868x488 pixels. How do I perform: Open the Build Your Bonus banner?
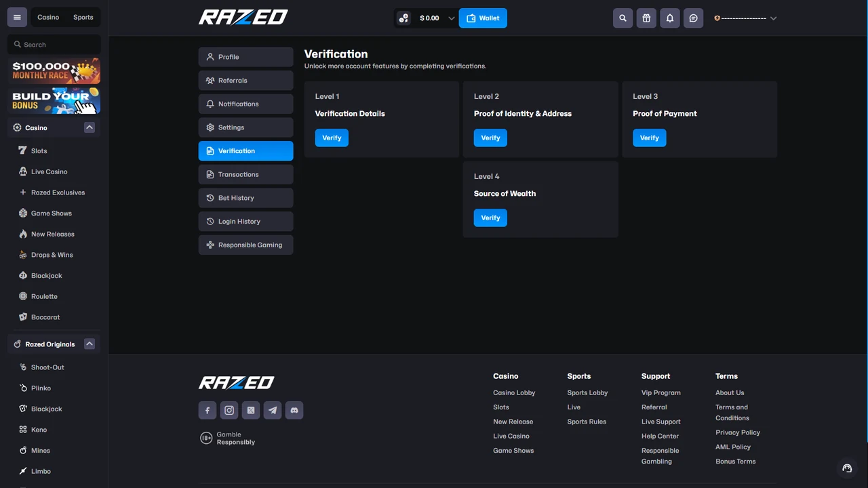[54, 100]
